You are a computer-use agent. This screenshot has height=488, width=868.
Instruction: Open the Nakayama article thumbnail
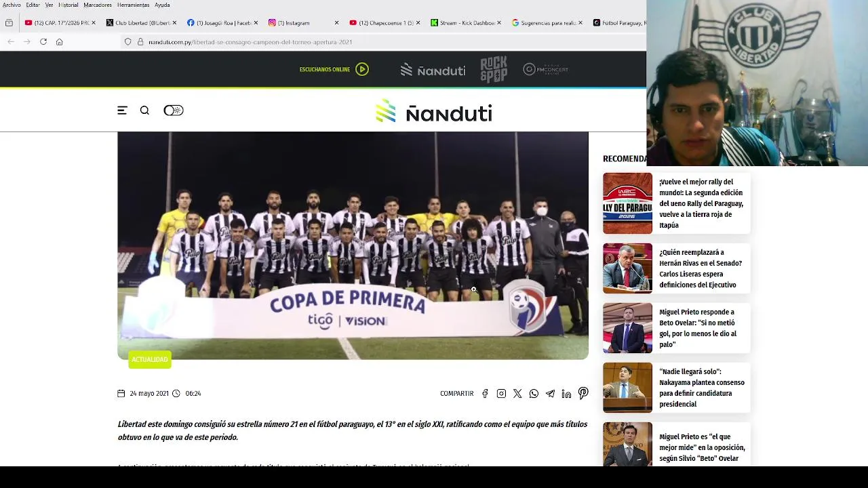[627, 388]
